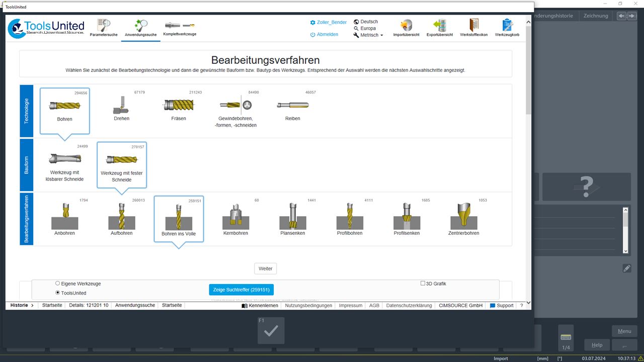
Task: Click the Weiter button
Action: click(265, 268)
